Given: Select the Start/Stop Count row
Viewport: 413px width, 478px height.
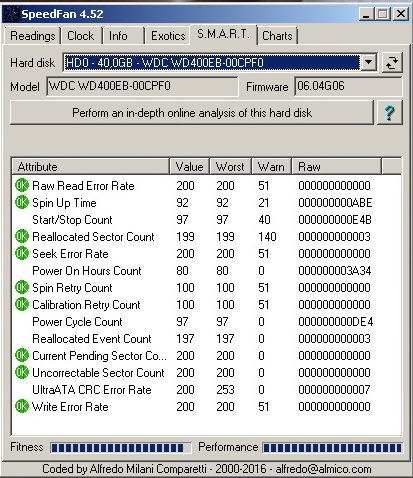Looking at the screenshot, I should click(207, 220).
